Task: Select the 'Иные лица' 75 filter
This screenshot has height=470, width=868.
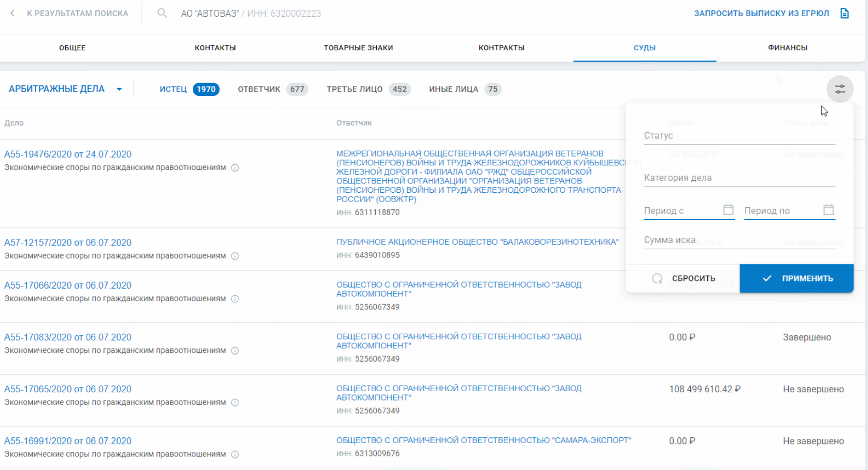Action: coord(464,89)
